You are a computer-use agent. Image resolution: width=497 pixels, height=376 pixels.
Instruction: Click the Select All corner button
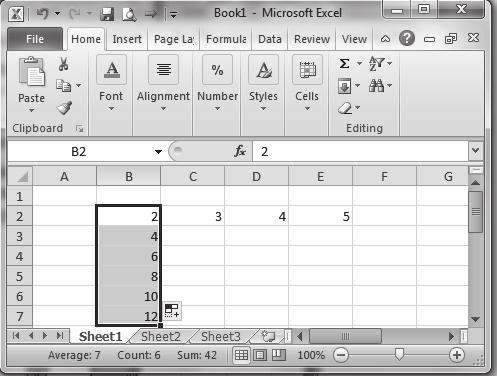[x=20, y=176]
